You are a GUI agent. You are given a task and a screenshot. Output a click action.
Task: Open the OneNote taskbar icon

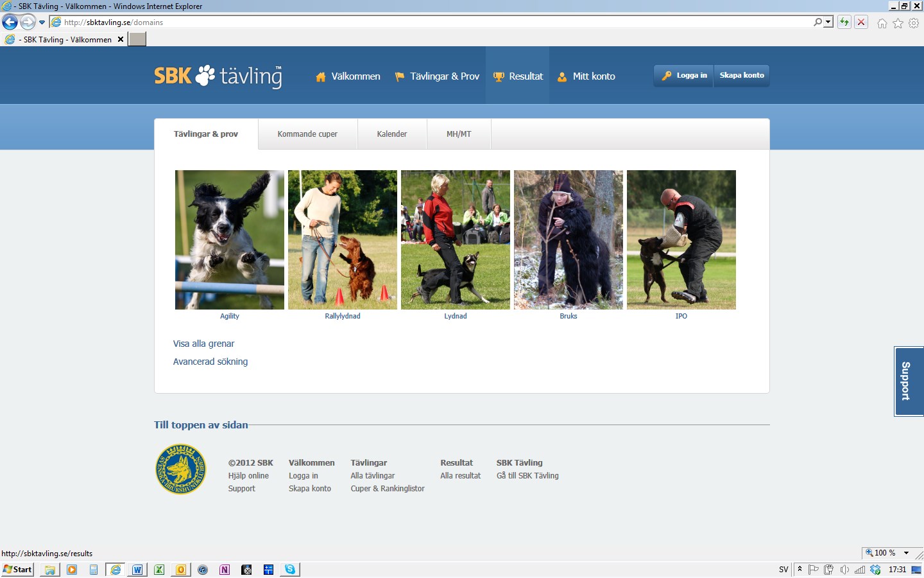click(225, 570)
